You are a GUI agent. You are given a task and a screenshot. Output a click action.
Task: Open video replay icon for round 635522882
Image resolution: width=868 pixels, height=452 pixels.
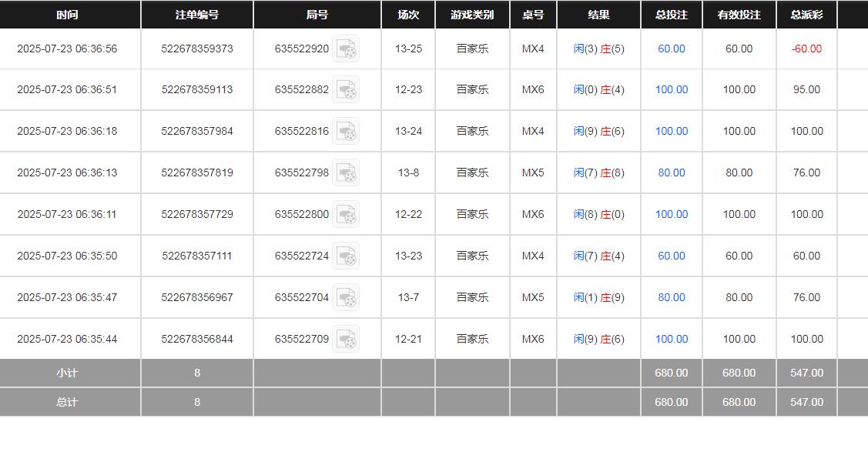(346, 90)
